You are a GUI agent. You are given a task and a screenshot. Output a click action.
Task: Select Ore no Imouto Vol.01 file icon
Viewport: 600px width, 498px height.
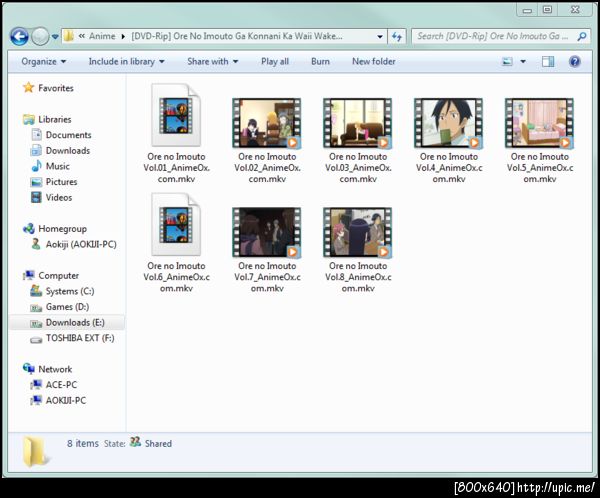[176, 115]
